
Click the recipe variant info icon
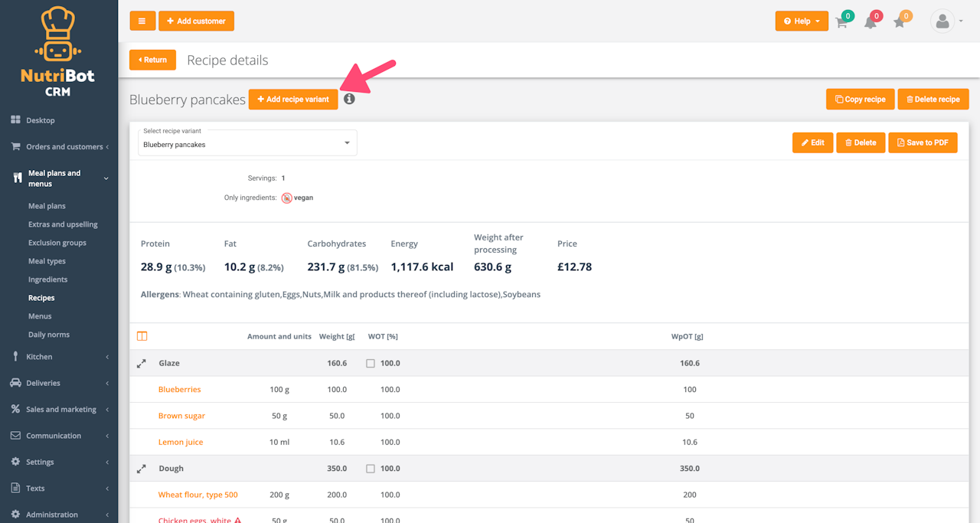pyautogui.click(x=349, y=99)
